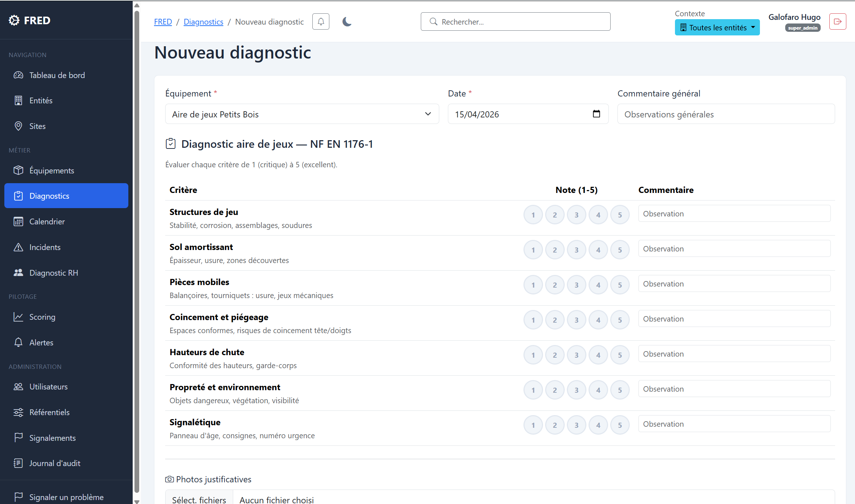Expand the Toutes les entités context dropdown
This screenshot has width=855, height=504.
[717, 27]
